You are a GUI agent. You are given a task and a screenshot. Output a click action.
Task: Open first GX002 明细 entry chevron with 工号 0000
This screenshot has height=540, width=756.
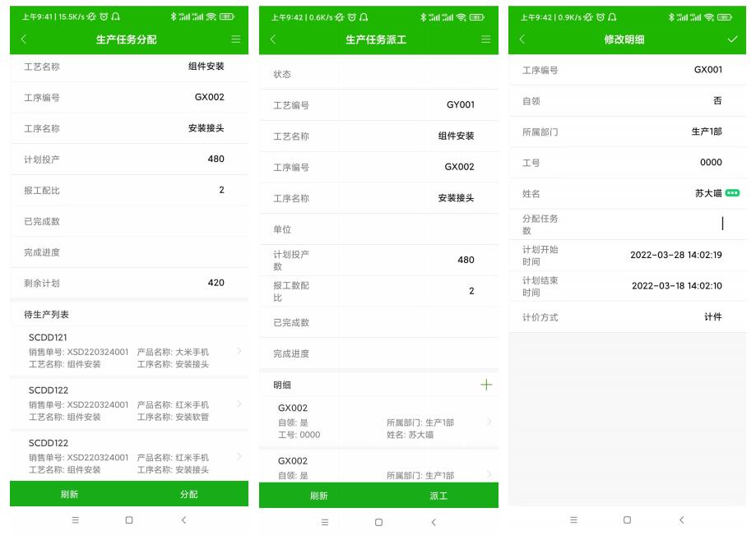pos(489,422)
